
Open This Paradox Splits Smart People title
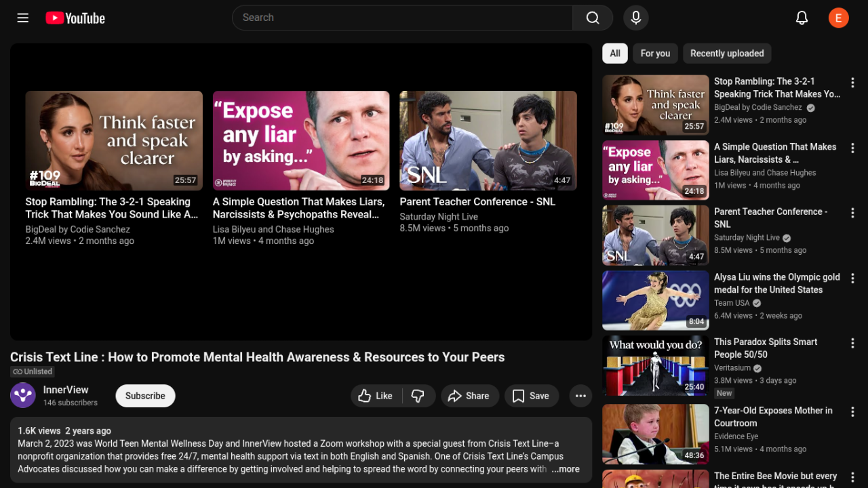pyautogui.click(x=766, y=348)
